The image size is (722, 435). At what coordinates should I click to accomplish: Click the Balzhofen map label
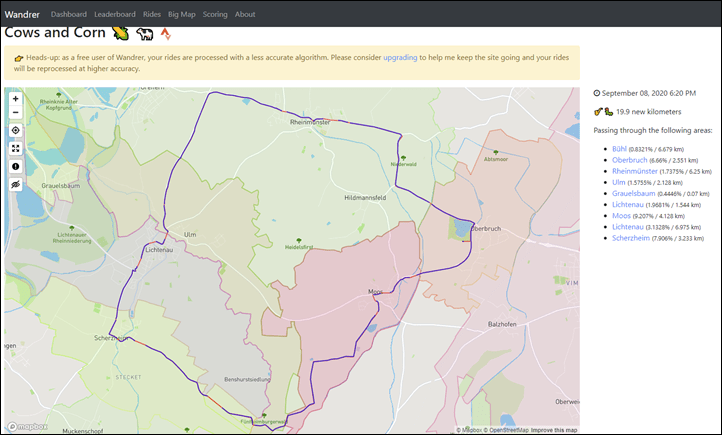pos(502,324)
